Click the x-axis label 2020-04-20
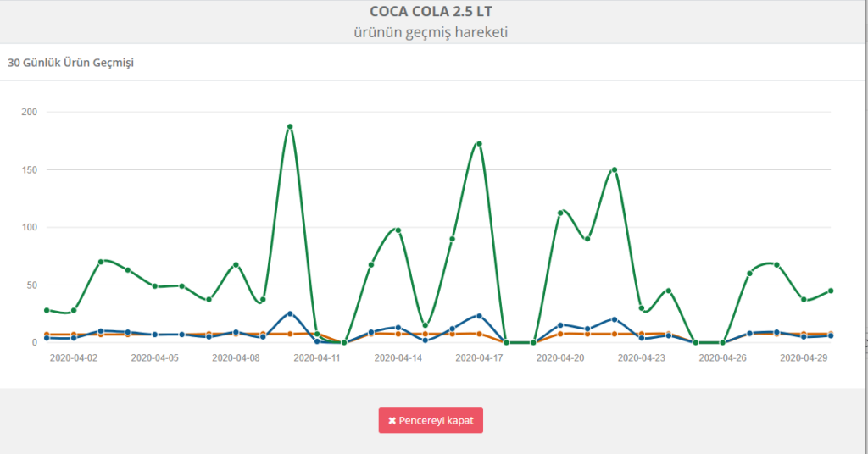 tap(560, 357)
